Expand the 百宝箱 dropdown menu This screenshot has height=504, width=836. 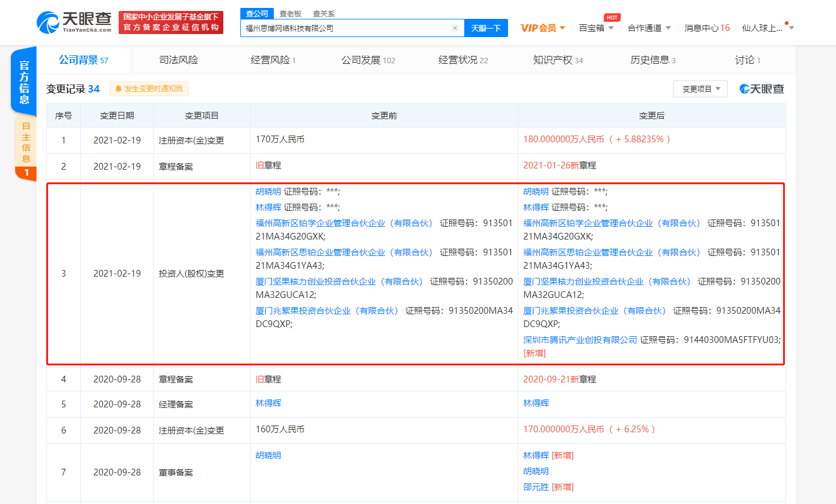point(596,28)
